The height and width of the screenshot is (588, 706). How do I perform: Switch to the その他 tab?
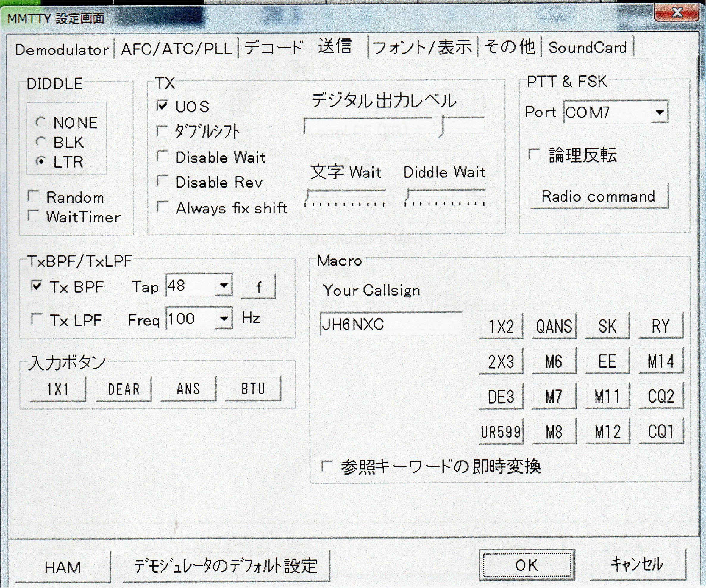pyautogui.click(x=510, y=47)
